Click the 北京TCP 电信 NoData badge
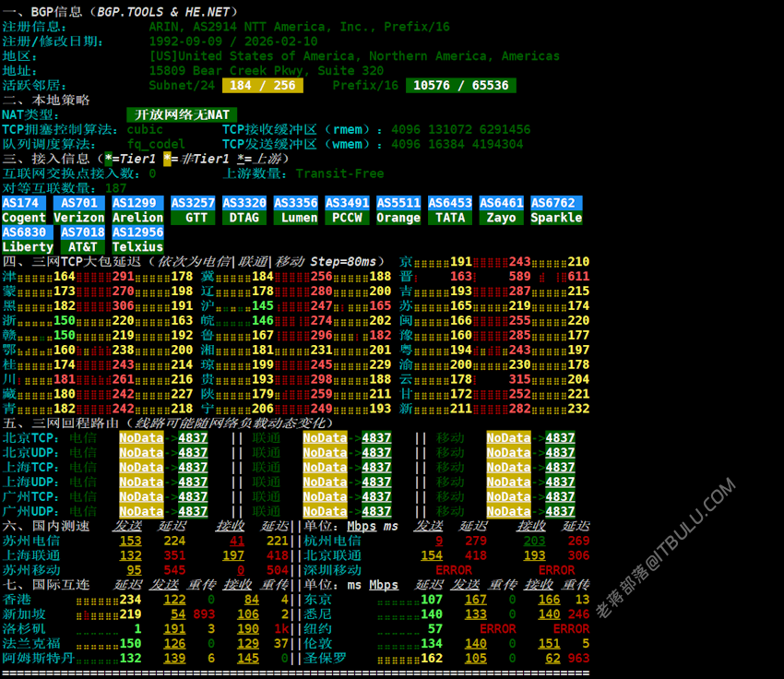The image size is (784, 679). pos(141,438)
